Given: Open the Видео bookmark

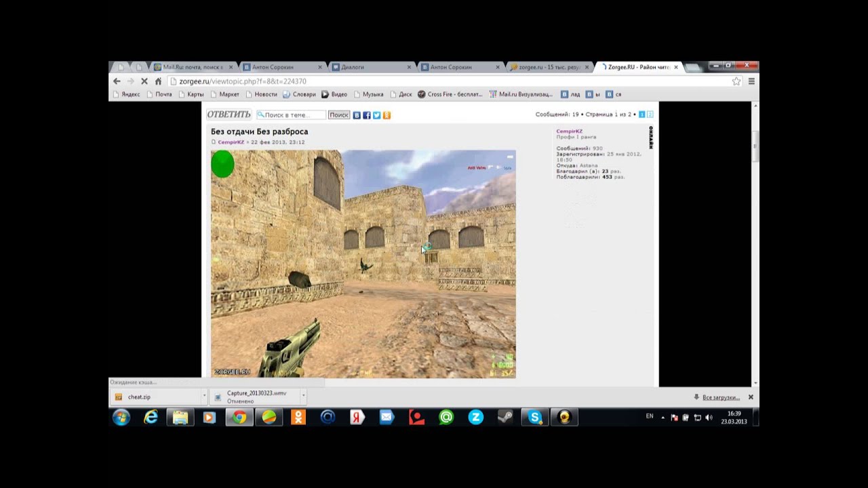Looking at the screenshot, I should 335,94.
